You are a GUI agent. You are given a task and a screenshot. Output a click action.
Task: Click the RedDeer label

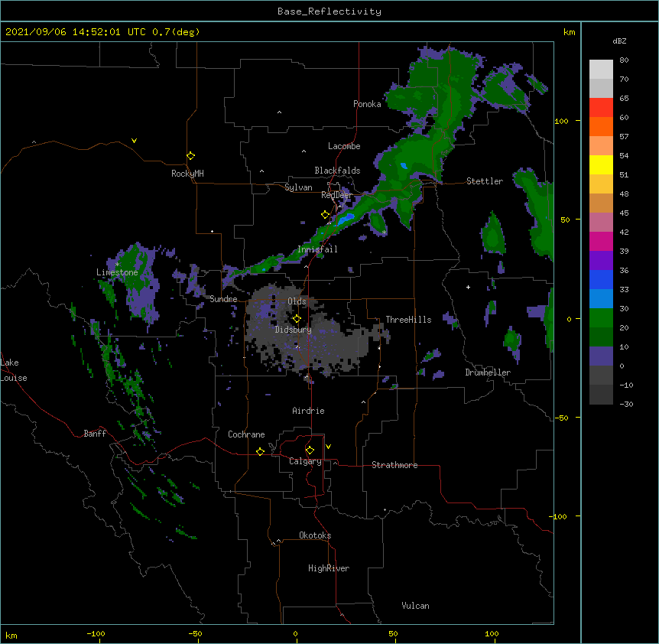(x=336, y=194)
